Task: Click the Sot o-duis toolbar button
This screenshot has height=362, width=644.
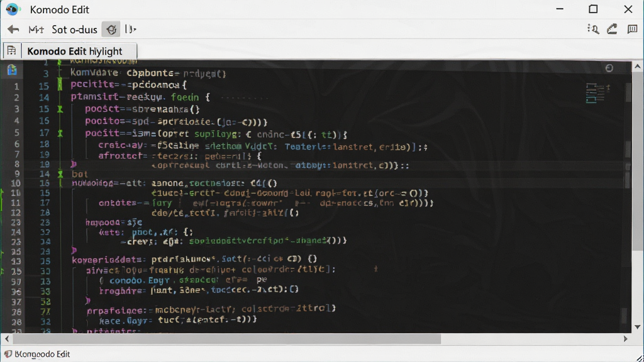Action: coord(74,30)
